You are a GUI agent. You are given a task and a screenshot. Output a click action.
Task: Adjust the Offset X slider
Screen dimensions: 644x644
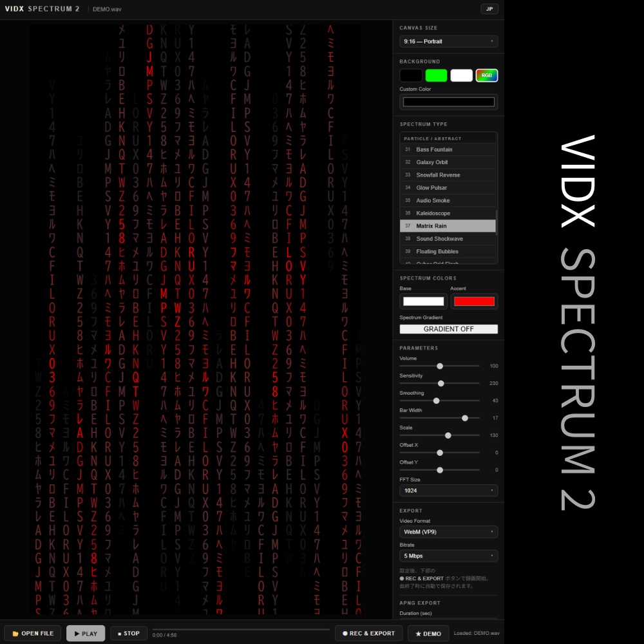tap(439, 453)
